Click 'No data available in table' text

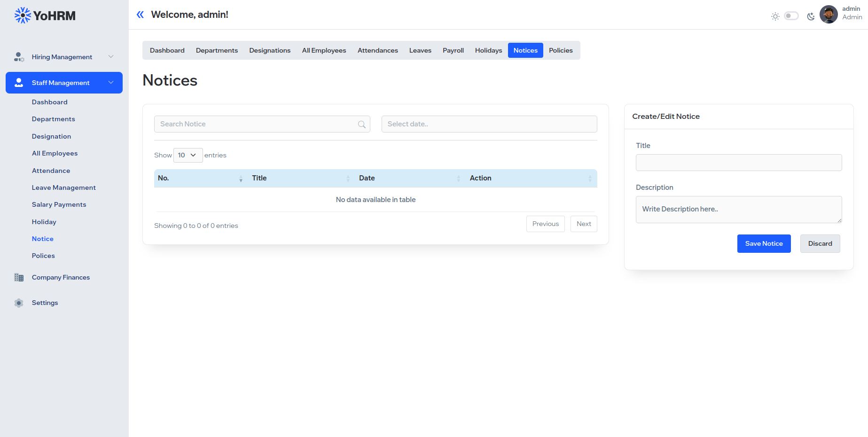(375, 200)
